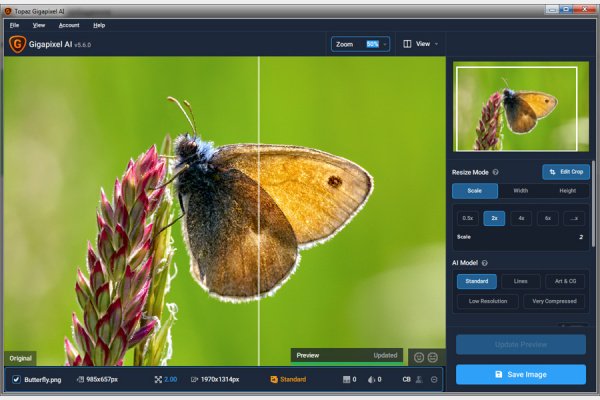Image resolution: width=600 pixels, height=400 pixels.
Task: Click the Edit Crop button
Action: [x=566, y=172]
